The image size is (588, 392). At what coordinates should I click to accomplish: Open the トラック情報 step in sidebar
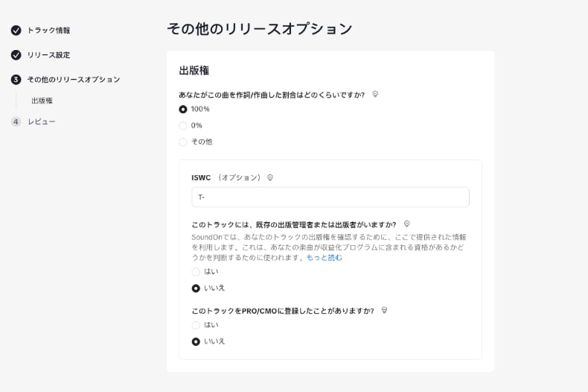48,31
